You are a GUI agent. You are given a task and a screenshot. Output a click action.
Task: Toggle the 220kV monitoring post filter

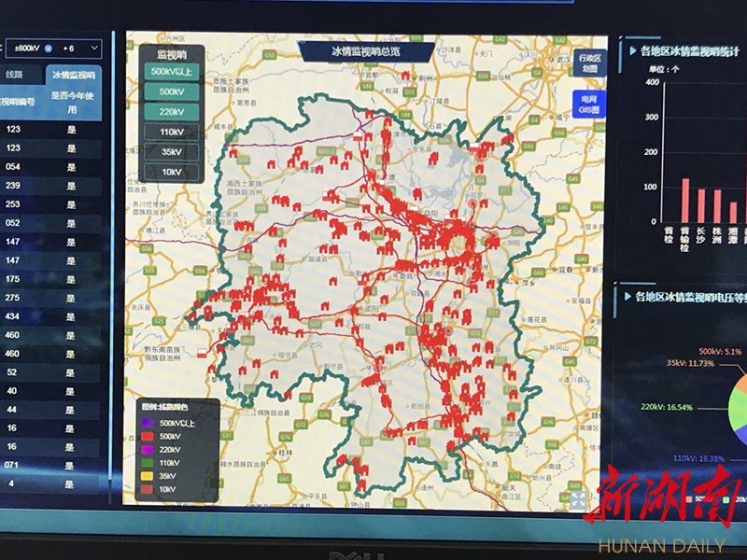[x=170, y=111]
